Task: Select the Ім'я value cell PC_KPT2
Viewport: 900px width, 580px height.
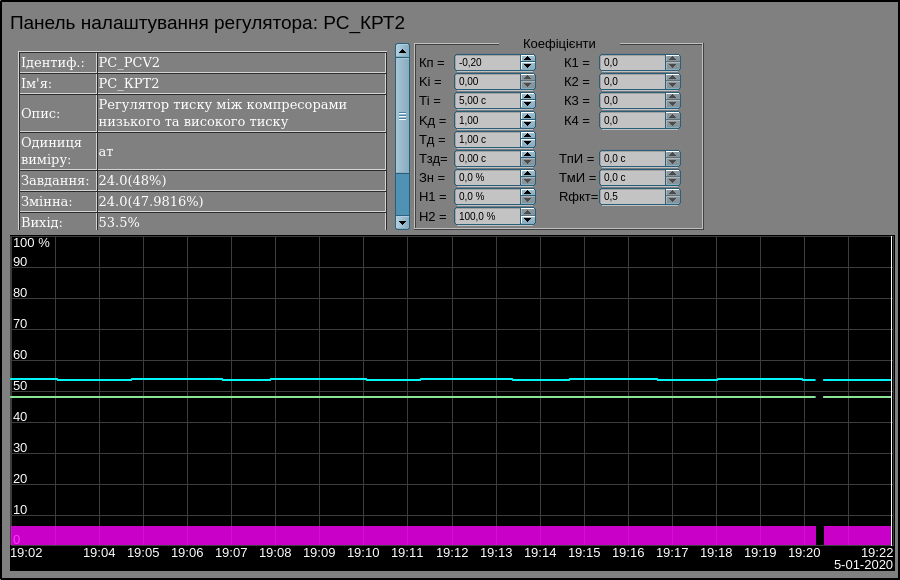Action: point(241,83)
